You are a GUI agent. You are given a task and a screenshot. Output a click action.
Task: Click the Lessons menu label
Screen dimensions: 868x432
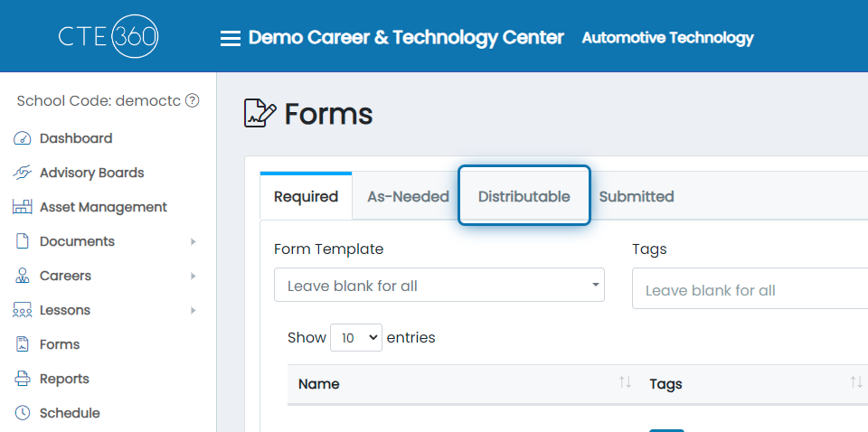[65, 310]
